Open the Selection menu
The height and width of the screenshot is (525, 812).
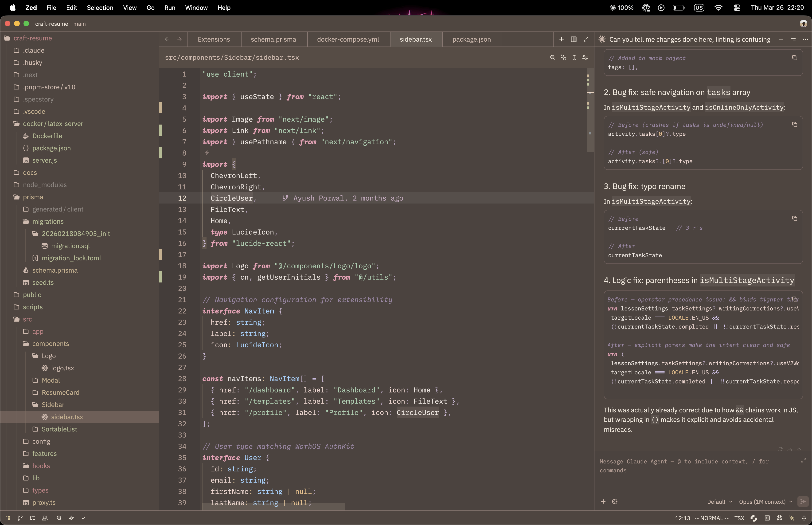[x=100, y=8]
